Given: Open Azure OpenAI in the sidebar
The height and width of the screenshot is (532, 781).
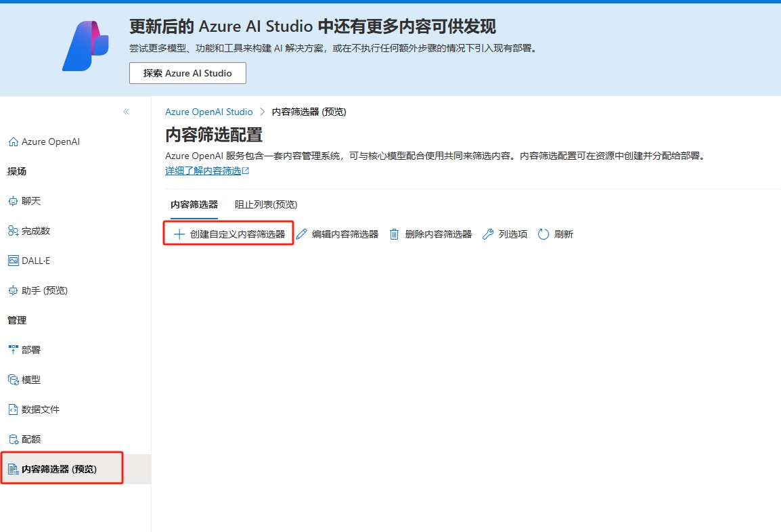Looking at the screenshot, I should point(50,142).
